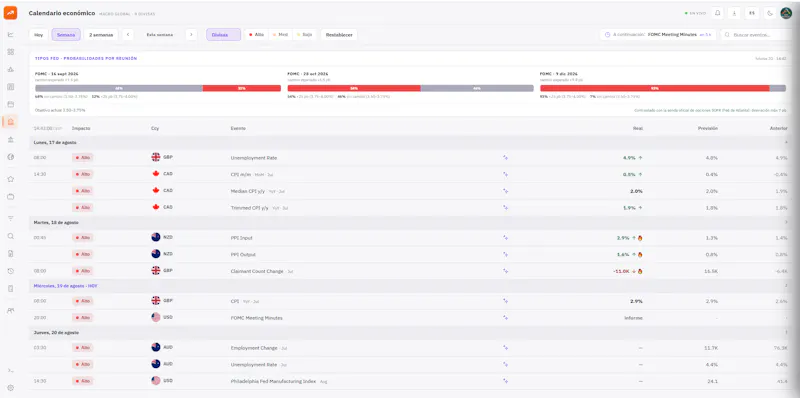The width and height of the screenshot is (800, 398).
Task: Select the Hoy range tab
Action: (x=38, y=35)
